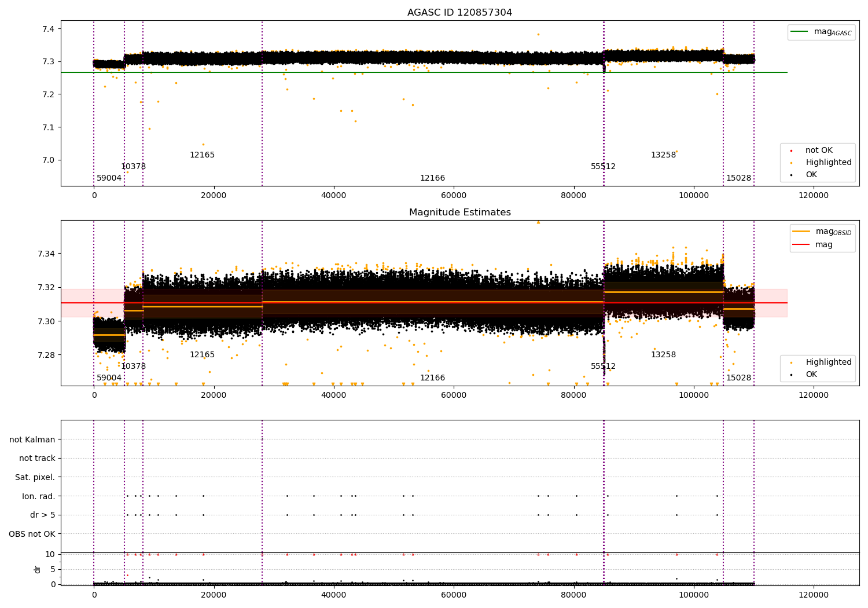Click the 'dr > 5' row label
Screen dimensions: 868x608
click(x=43, y=515)
